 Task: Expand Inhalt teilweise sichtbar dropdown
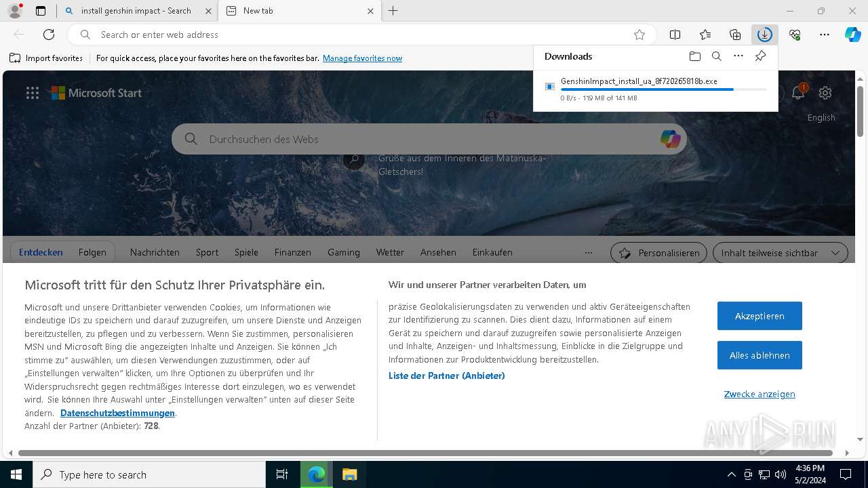pos(780,253)
